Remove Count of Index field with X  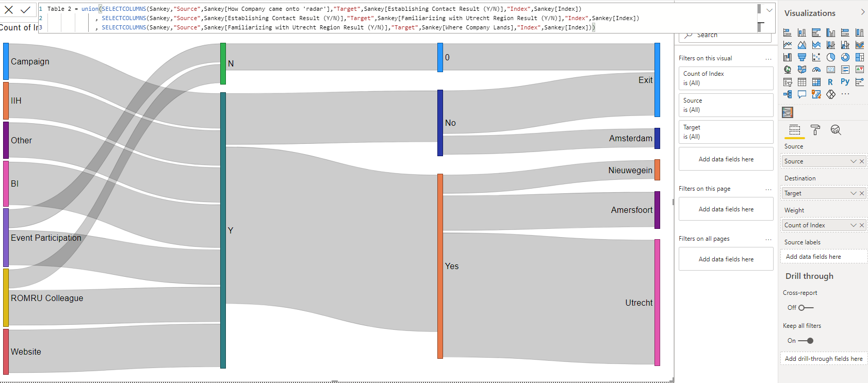(x=861, y=225)
